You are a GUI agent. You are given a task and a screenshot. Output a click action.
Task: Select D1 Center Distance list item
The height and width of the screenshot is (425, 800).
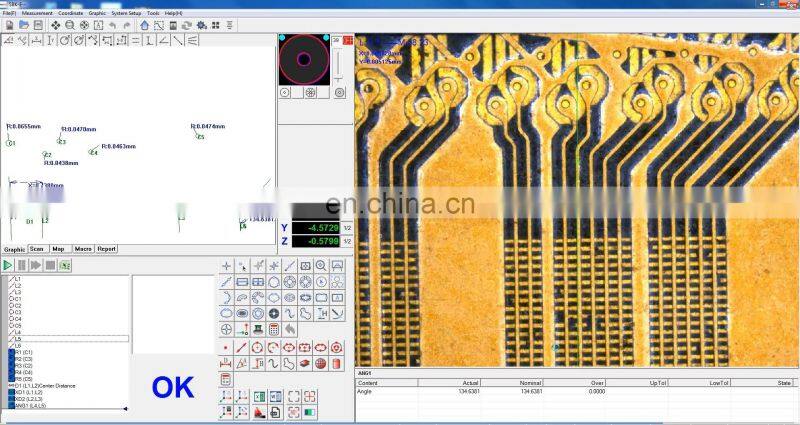point(42,385)
